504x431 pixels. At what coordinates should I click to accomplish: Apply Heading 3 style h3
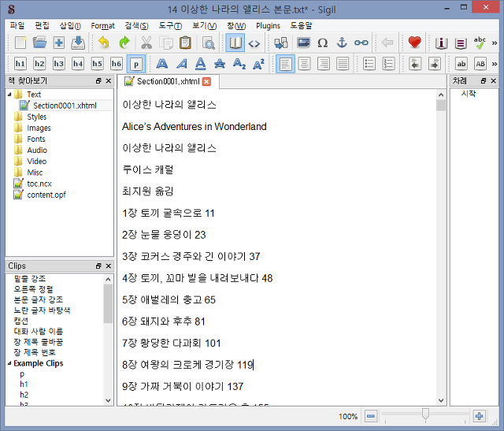pos(59,64)
